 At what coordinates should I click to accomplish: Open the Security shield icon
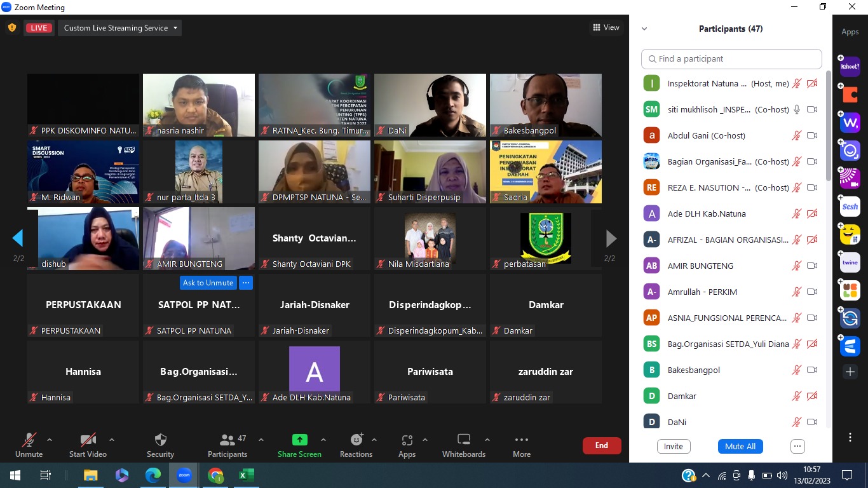pos(160,440)
